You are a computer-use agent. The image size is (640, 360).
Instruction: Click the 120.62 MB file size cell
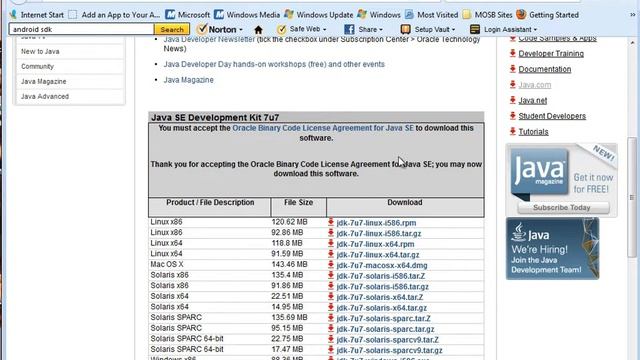(289, 222)
